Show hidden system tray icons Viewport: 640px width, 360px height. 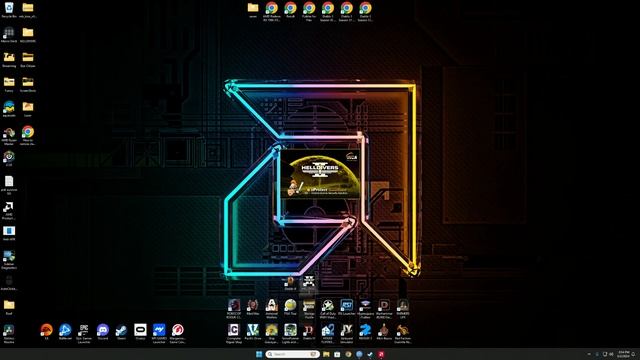[589, 354]
